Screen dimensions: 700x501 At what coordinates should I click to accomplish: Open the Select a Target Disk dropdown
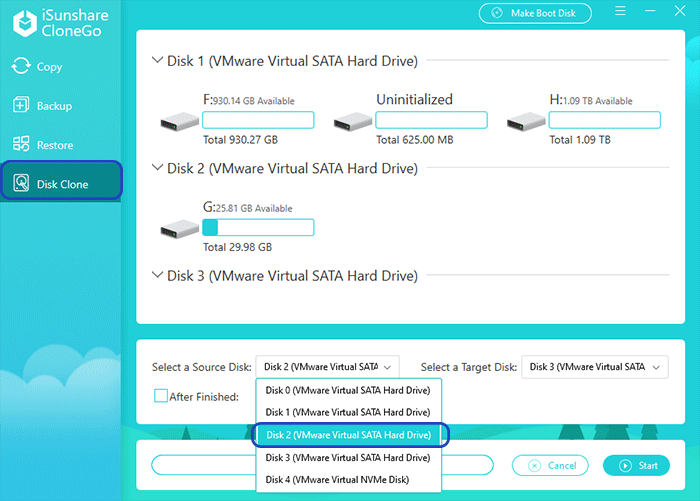click(x=594, y=367)
